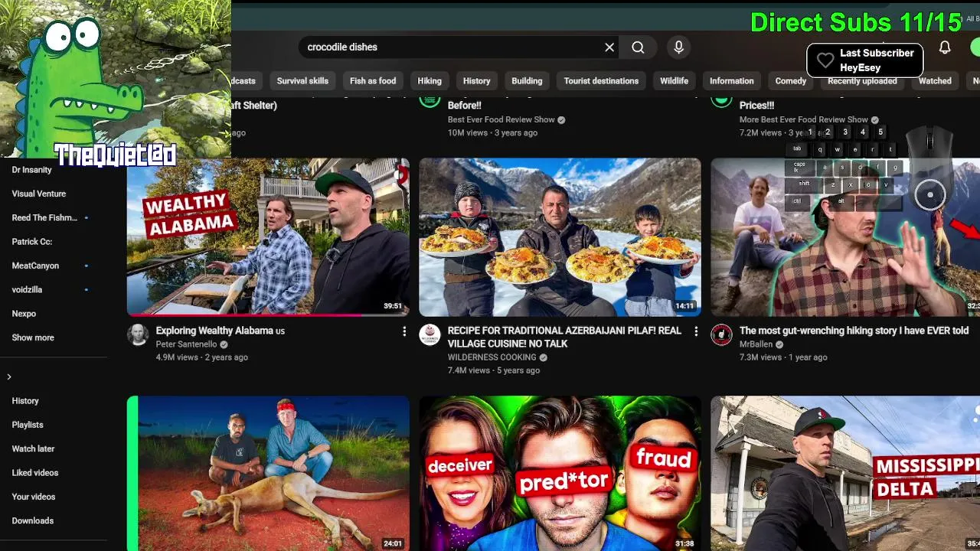The height and width of the screenshot is (551, 980).
Task: Open Recipe for Traditional Azerbaijani Pilaf title
Action: (564, 337)
